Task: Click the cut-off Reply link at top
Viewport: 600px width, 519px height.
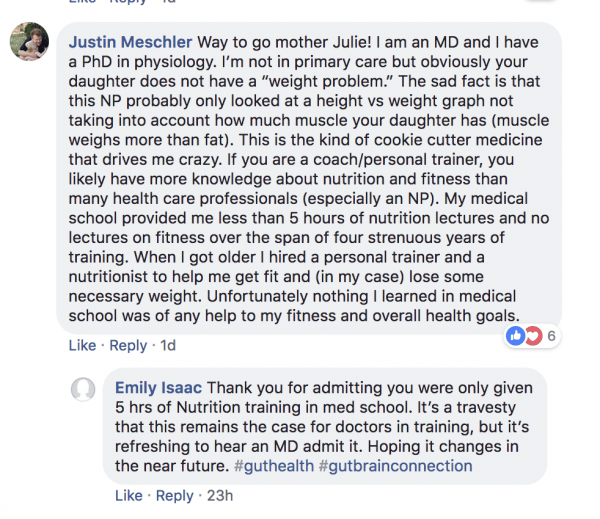Action: 128,2
